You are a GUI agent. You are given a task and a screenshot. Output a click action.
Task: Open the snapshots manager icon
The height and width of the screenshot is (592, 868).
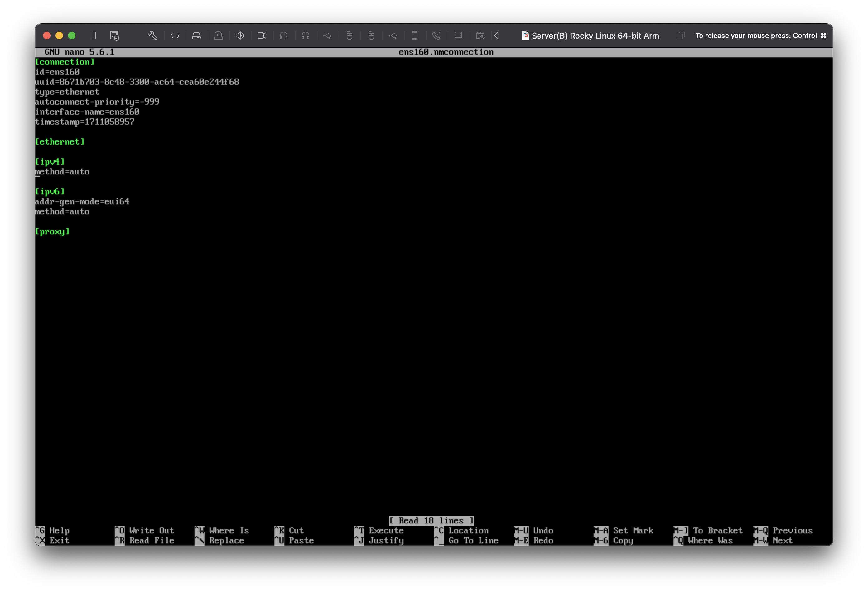click(114, 36)
